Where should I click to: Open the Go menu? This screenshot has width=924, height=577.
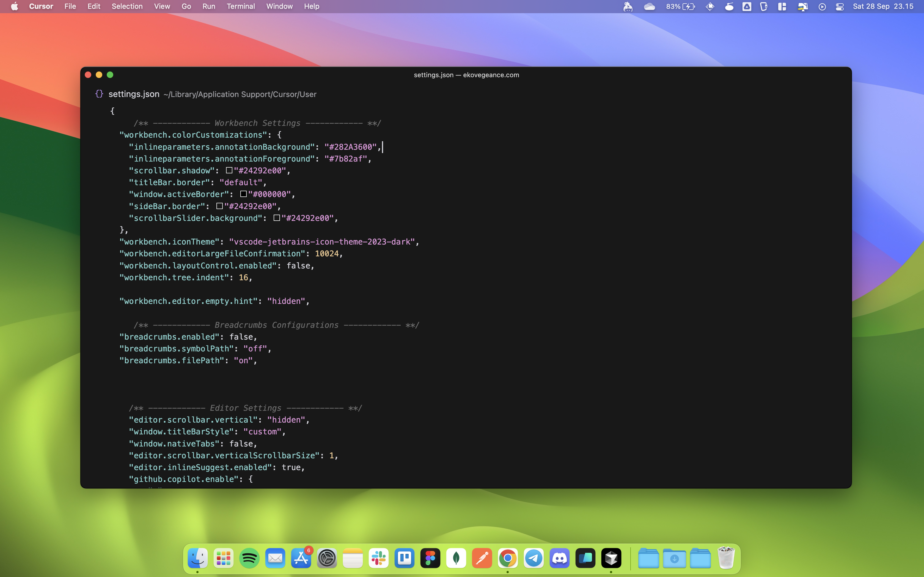tap(186, 7)
